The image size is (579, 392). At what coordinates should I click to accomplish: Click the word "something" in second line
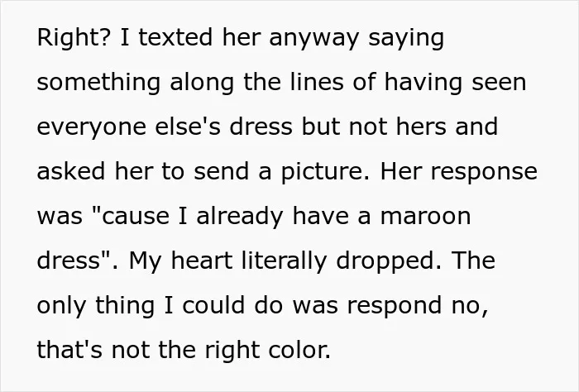[x=98, y=83]
